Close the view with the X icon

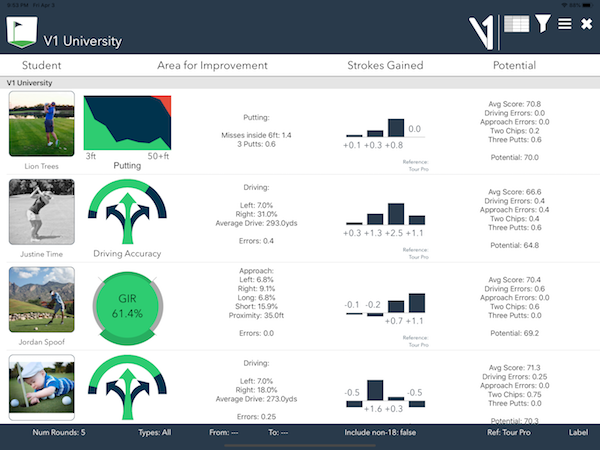pyautogui.click(x=586, y=24)
